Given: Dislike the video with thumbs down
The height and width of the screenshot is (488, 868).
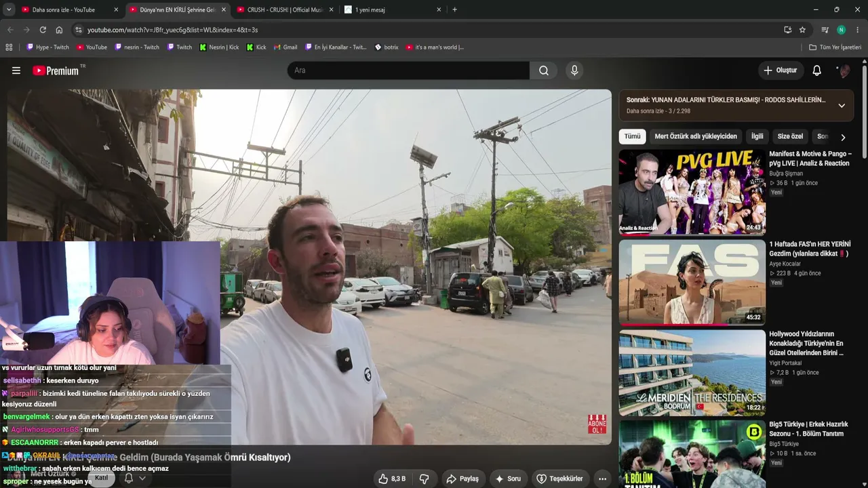Looking at the screenshot, I should coord(425,479).
